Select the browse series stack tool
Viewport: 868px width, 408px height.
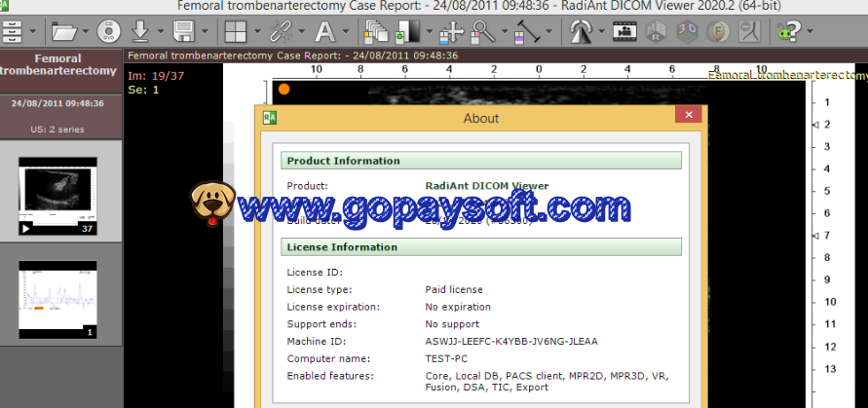point(376,31)
